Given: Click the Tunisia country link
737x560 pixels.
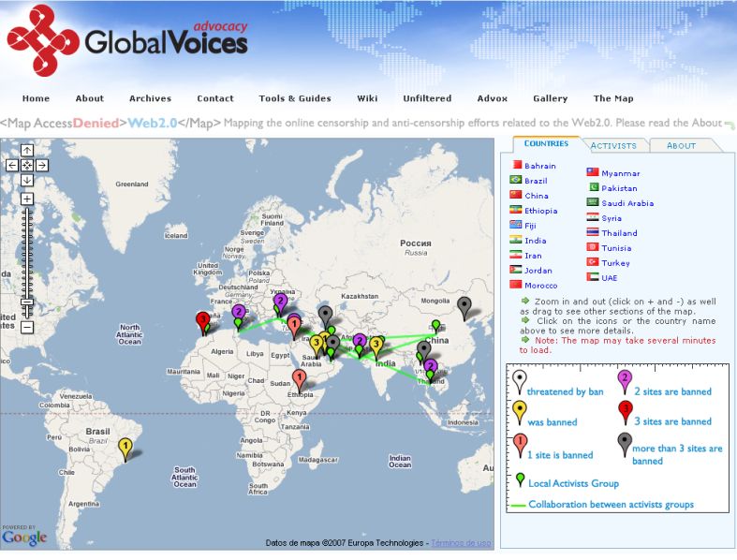Looking at the screenshot, I should click(616, 248).
